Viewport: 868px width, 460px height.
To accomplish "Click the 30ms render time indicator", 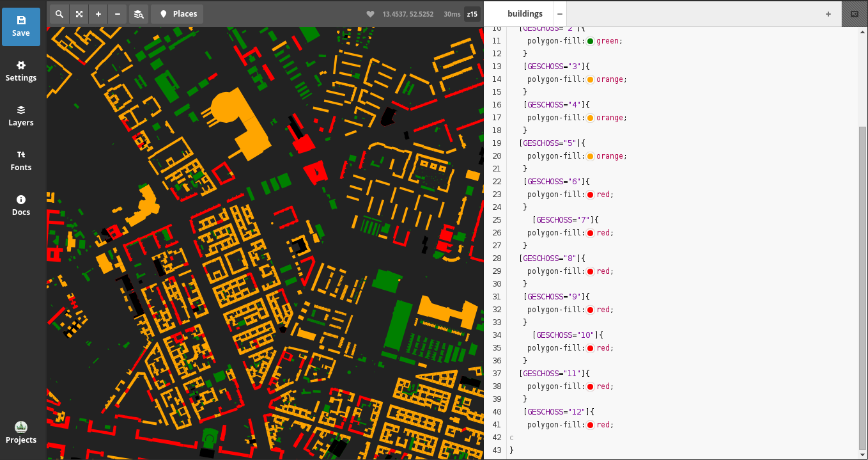I will [451, 14].
